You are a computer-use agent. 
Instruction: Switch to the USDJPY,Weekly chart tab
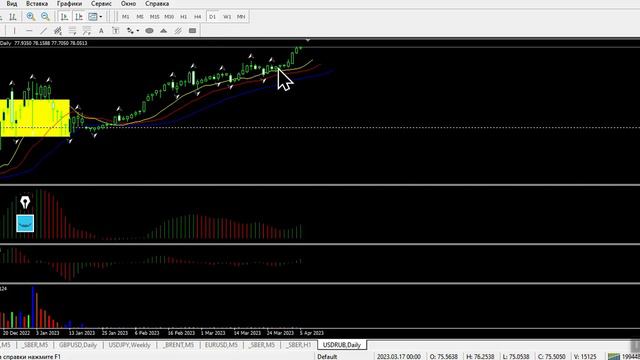tap(129, 345)
